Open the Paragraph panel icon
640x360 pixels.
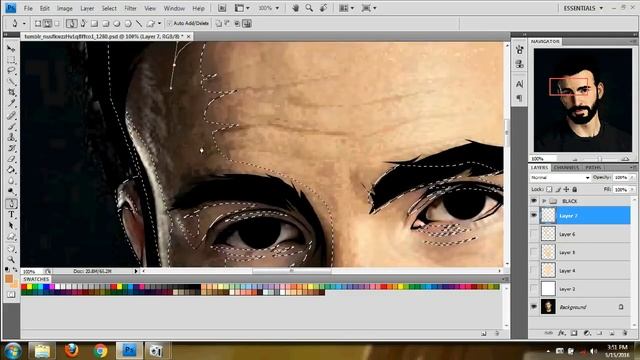click(x=519, y=98)
